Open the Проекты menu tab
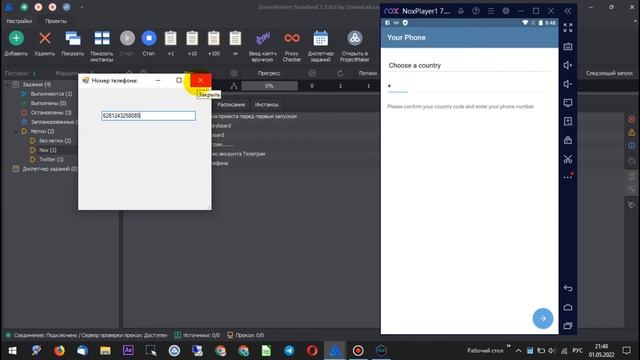Viewport: 640px width, 360px height. 56,21
